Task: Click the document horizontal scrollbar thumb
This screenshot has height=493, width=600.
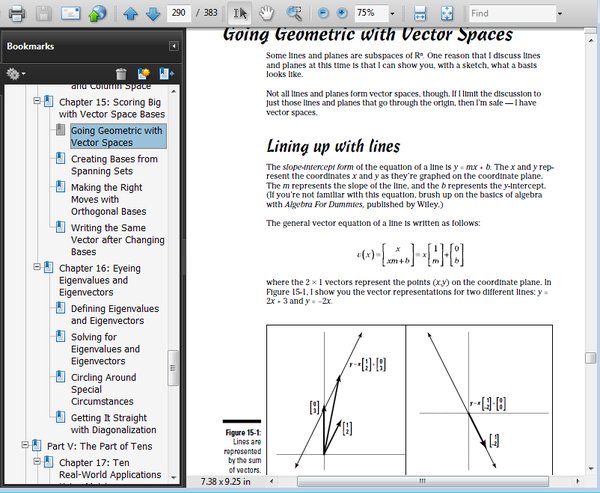Action: [x=423, y=481]
